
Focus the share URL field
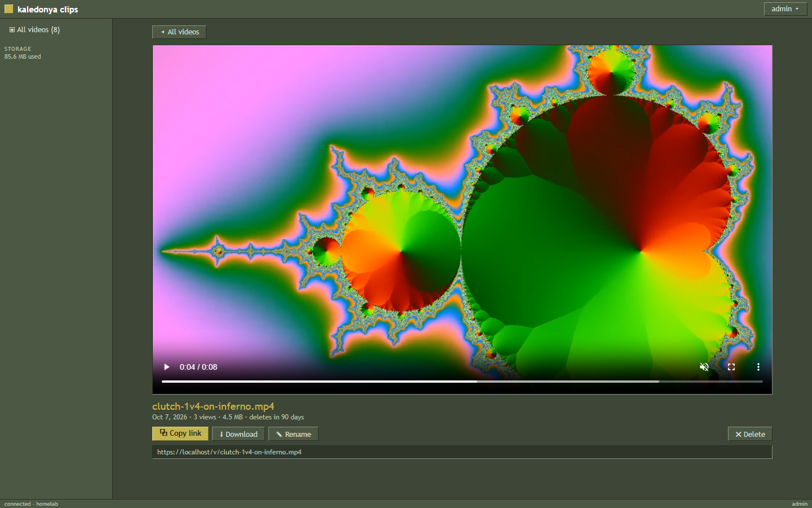462,452
